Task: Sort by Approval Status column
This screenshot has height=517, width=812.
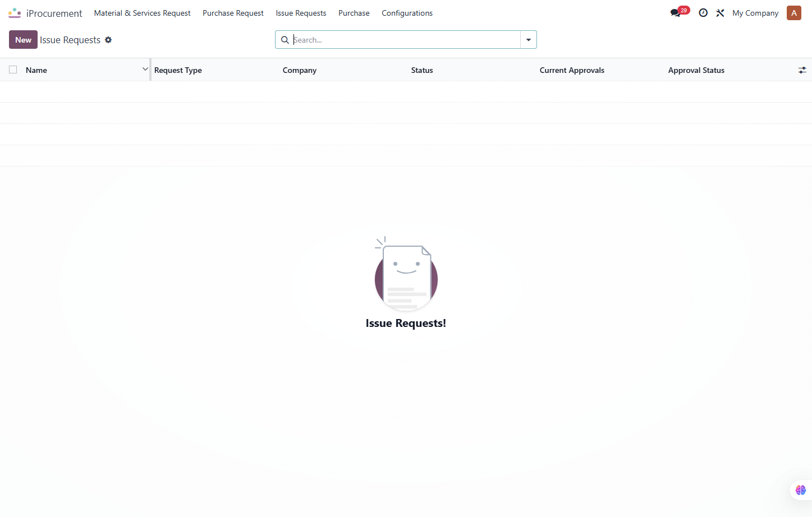Action: [x=696, y=70]
